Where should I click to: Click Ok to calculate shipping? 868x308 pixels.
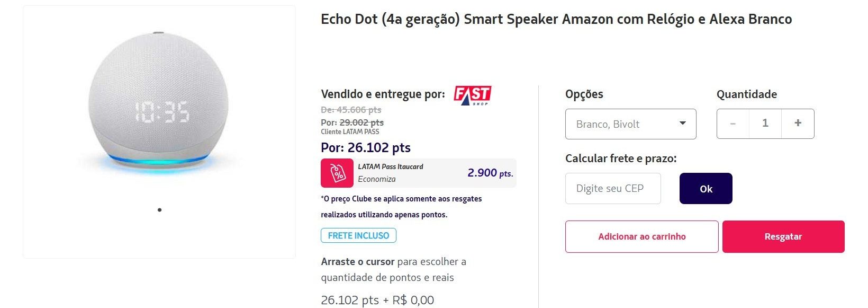(x=706, y=189)
